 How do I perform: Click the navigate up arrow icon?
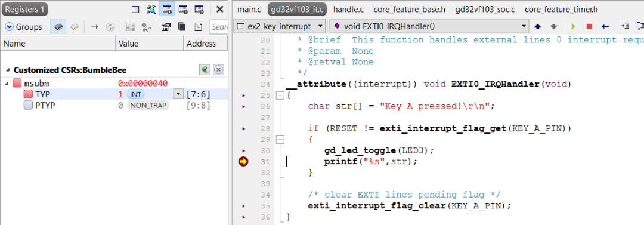click(538, 27)
